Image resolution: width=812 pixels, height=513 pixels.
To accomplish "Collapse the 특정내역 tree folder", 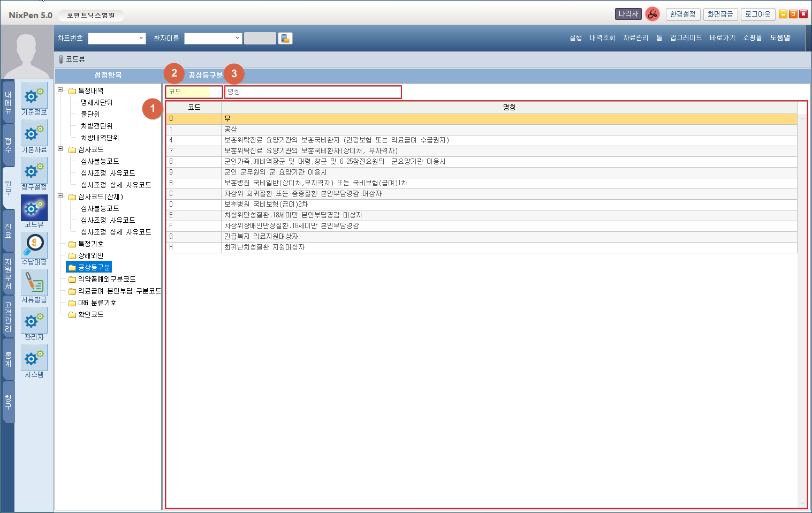I will pyautogui.click(x=60, y=90).
